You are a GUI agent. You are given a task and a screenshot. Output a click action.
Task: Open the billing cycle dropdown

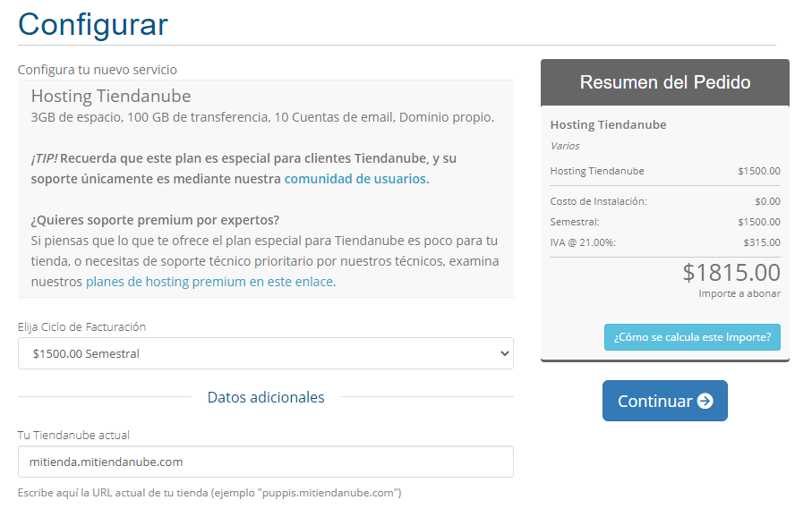coord(265,353)
